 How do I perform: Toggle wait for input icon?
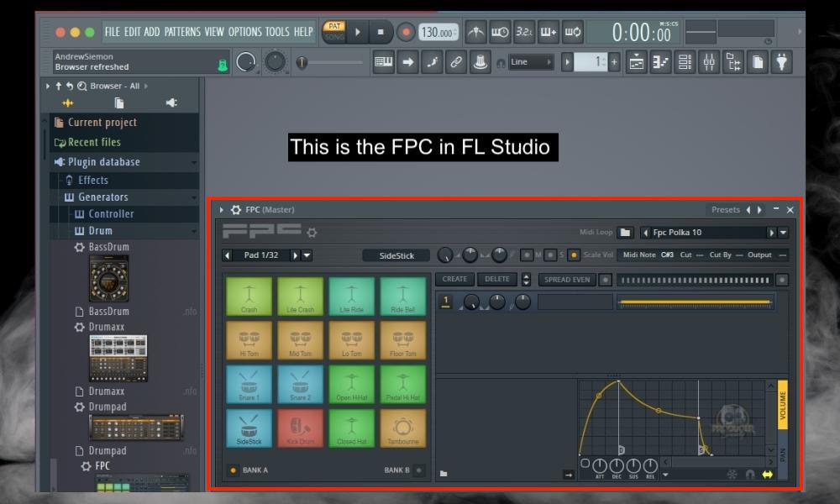[500, 32]
